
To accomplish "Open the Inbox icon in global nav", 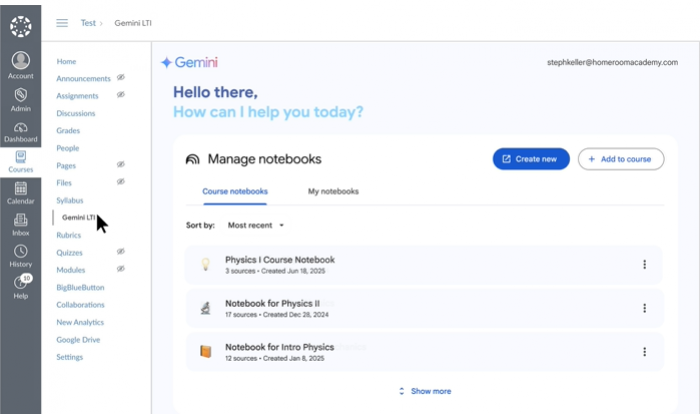I will pos(21,220).
